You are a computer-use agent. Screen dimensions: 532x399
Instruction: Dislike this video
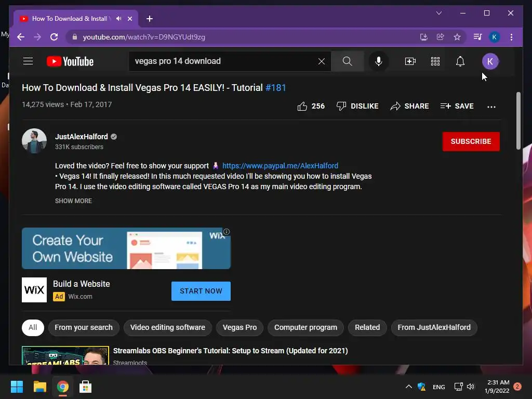click(357, 106)
